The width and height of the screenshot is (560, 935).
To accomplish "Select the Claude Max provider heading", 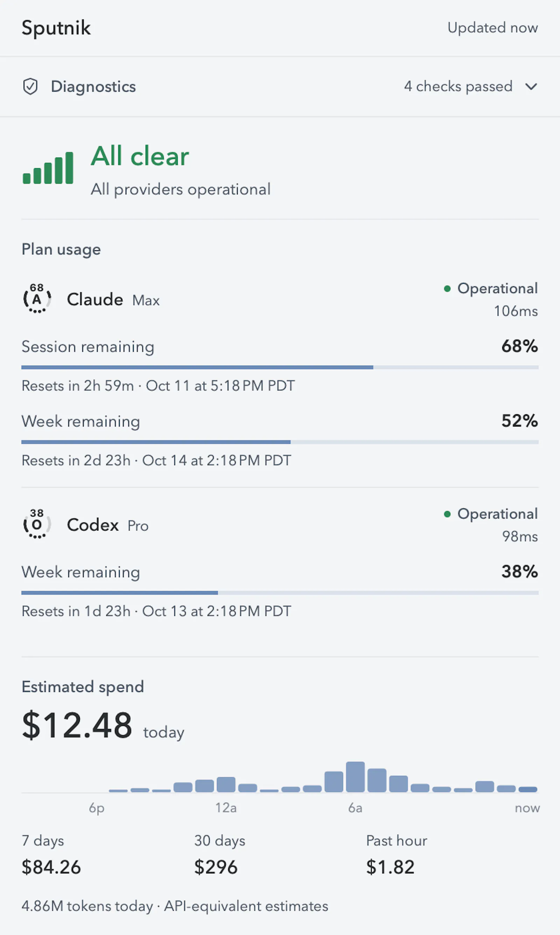I will click(113, 300).
